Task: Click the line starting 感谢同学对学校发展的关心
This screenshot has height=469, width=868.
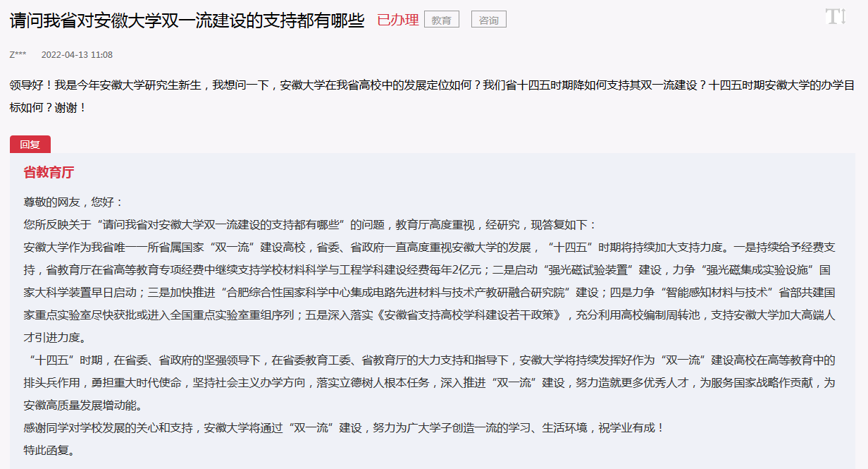Action: (344, 427)
